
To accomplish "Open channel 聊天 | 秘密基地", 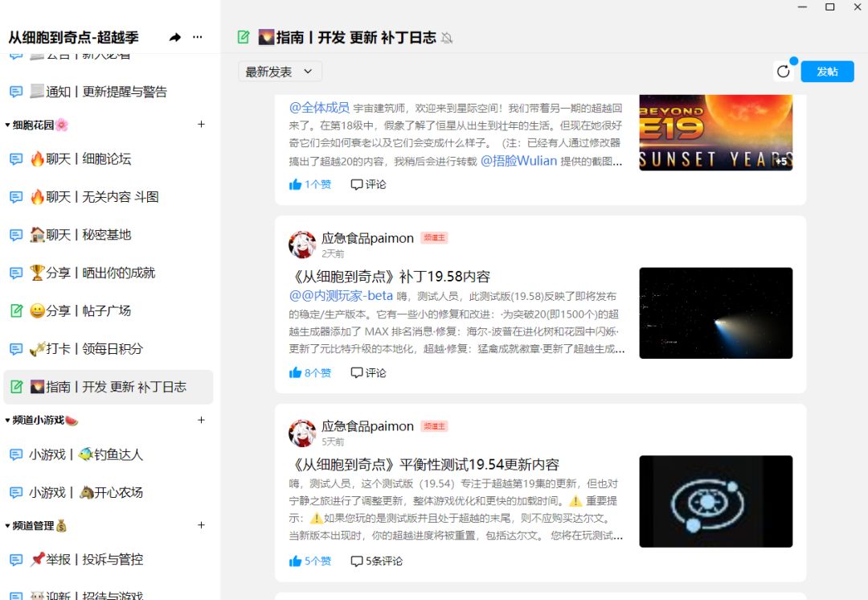I will (108, 235).
